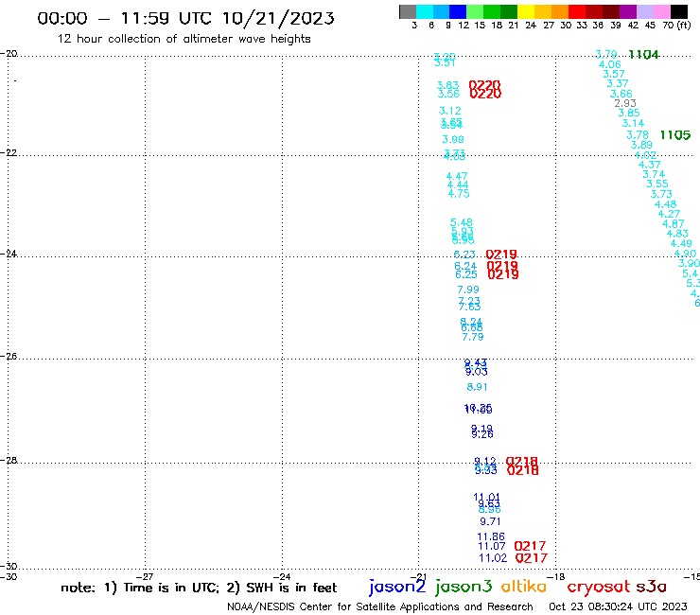
Task: Click the wave height reading 8.91
Action: pyautogui.click(x=478, y=387)
